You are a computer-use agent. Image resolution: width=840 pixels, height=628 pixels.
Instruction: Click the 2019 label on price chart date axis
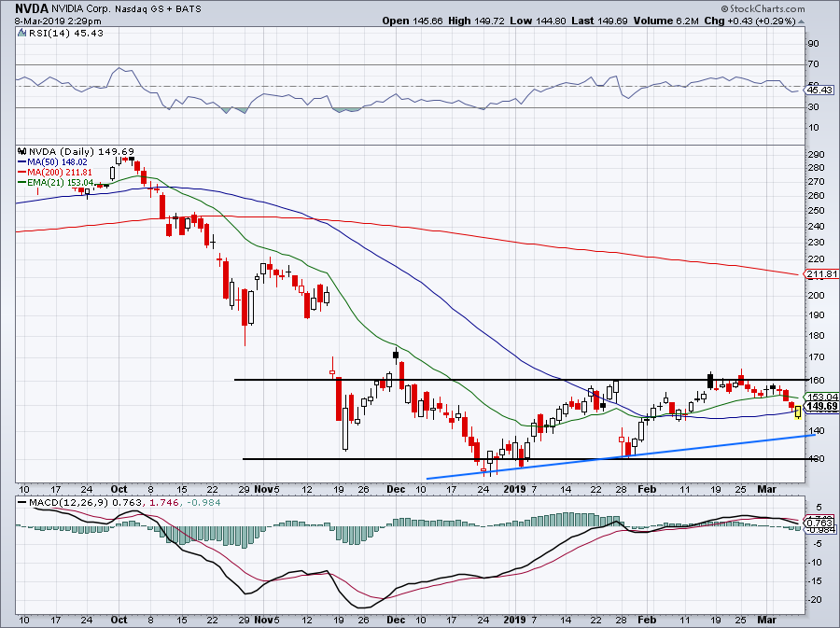pyautogui.click(x=515, y=489)
